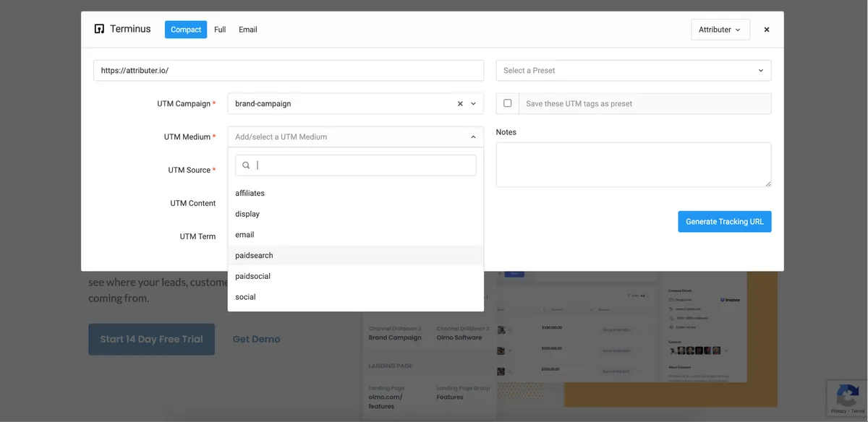Choose paidsearch from the medium list
The image size is (868, 422).
pyautogui.click(x=254, y=256)
